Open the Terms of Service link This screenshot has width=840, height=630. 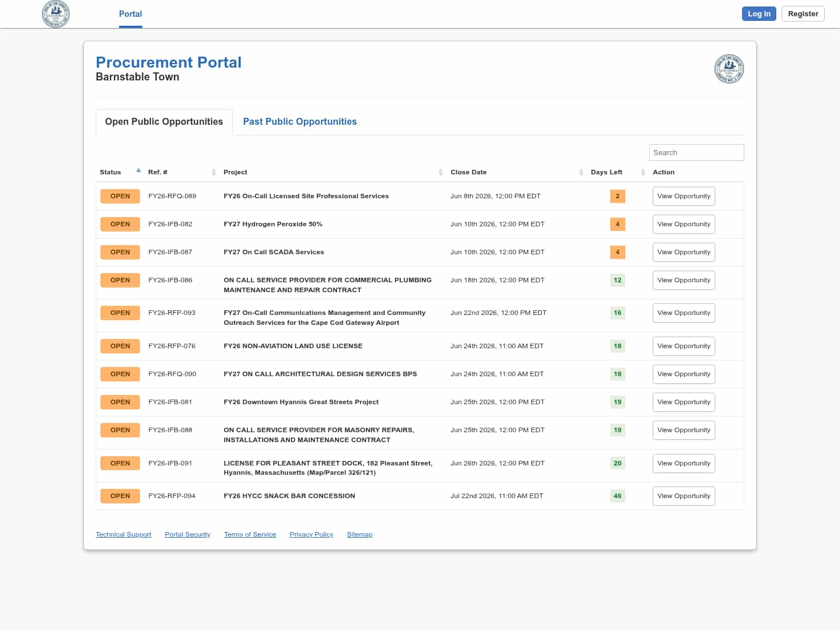pos(250,534)
